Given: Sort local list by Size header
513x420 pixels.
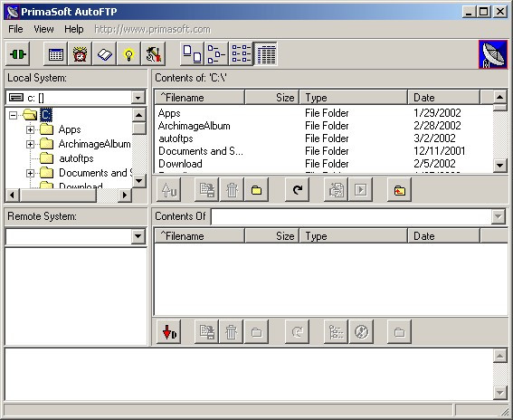Looking at the screenshot, I should tap(271, 98).
